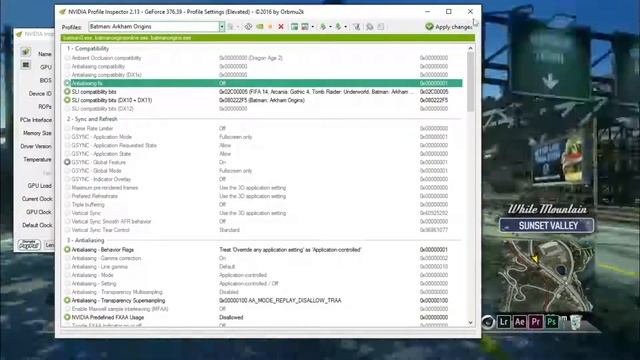Viewport: 640px width, 360px height.
Task: Click the green NVIDIA icon in the toolbar
Action: coord(260,27)
